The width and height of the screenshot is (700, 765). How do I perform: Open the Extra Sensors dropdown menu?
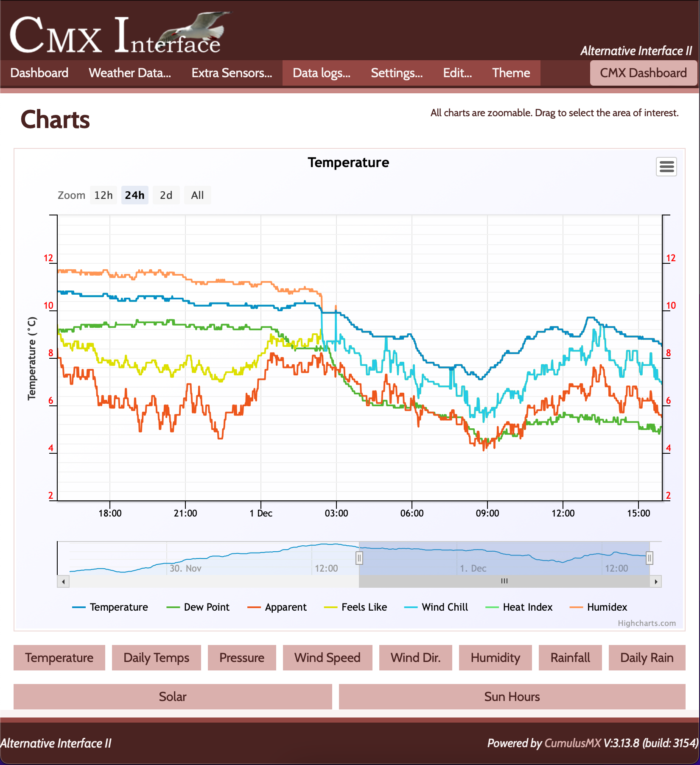232,73
